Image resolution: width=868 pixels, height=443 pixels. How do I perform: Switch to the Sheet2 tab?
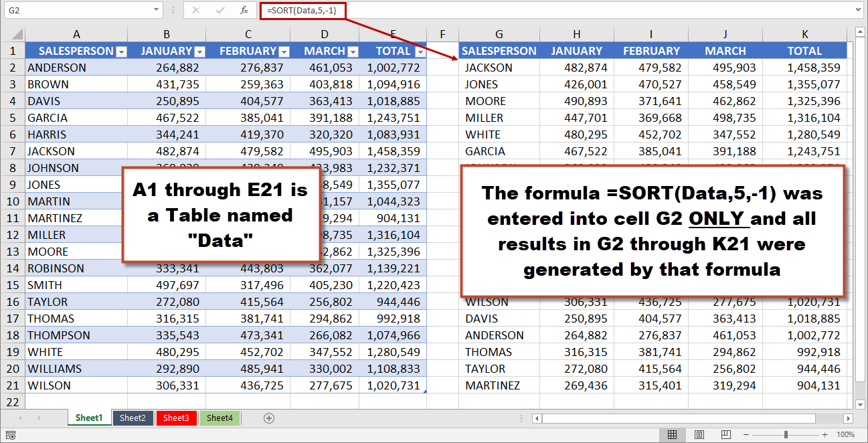(132, 418)
